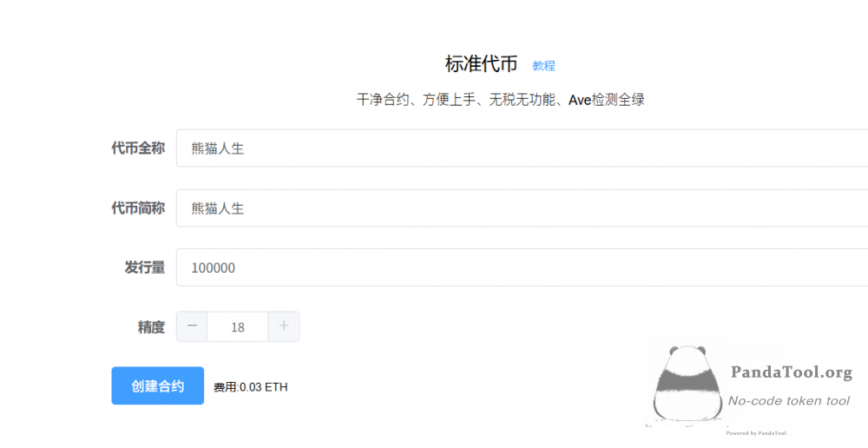
Task: Click the 费用:0.03 ETH fee text
Action: (250, 387)
